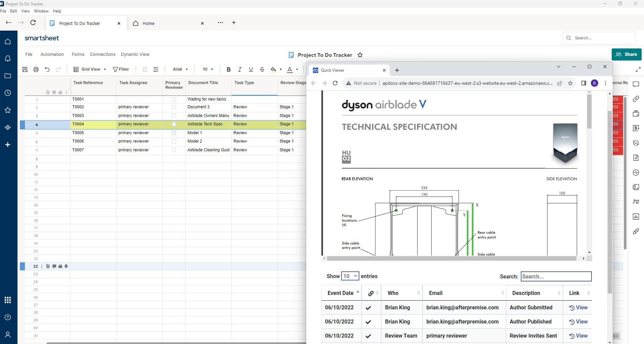
Task: Apply Bold formatting
Action: (228, 69)
